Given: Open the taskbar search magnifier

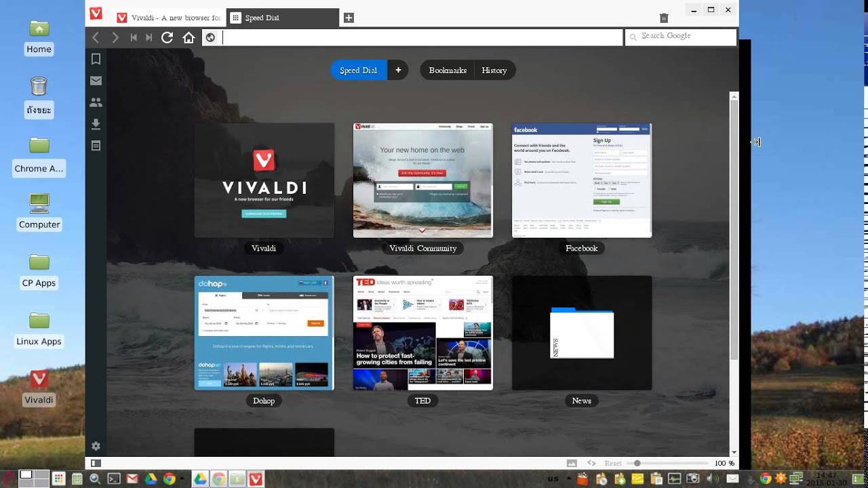Looking at the screenshot, I should pos(95,479).
